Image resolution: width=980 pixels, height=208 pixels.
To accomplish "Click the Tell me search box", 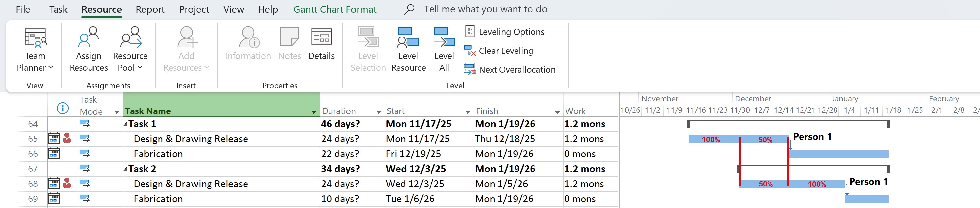I will click(485, 9).
